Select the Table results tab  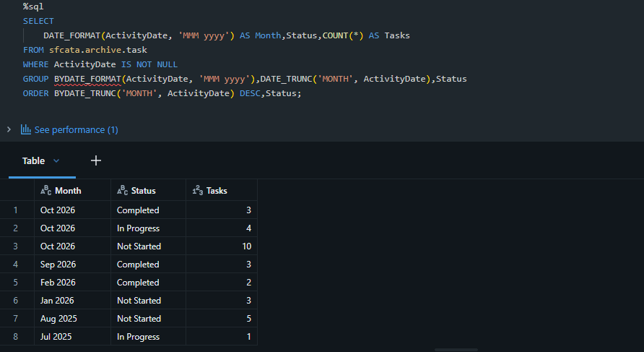pos(33,160)
